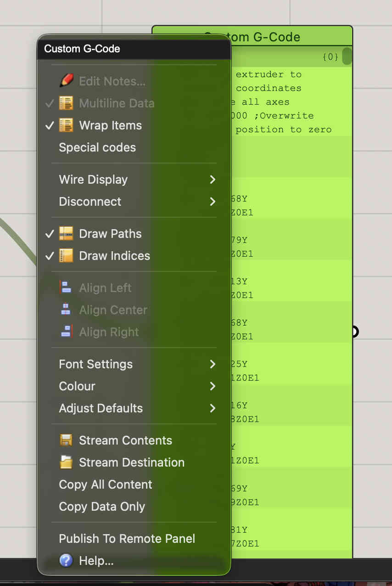Disable the Draw Indices checkmark

pyautogui.click(x=50, y=256)
